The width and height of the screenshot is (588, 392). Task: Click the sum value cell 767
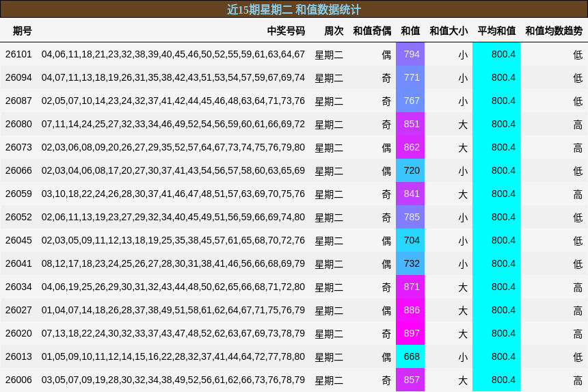410,101
